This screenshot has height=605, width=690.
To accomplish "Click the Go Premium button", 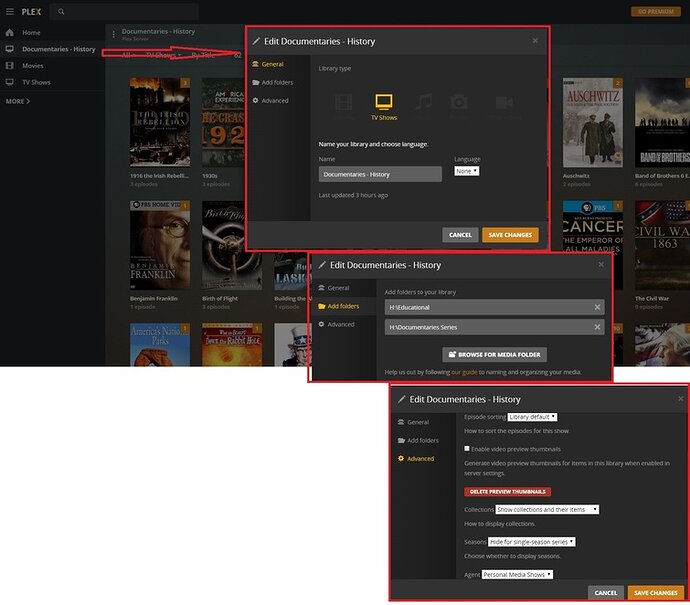I will pyautogui.click(x=656, y=11).
